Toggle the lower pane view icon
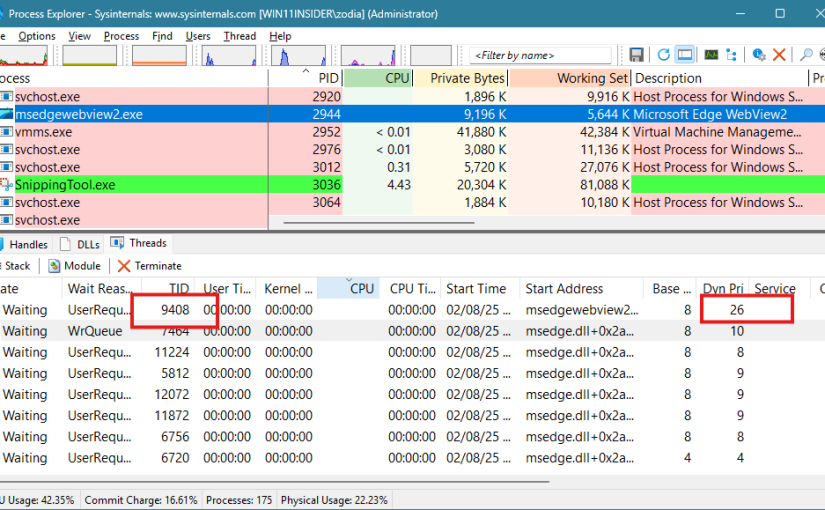Image resolution: width=825 pixels, height=510 pixels. pyautogui.click(x=685, y=55)
